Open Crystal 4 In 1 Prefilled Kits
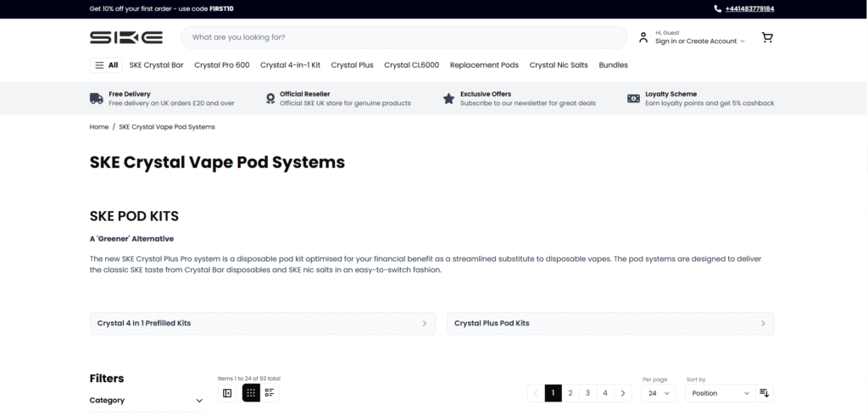 263,324
